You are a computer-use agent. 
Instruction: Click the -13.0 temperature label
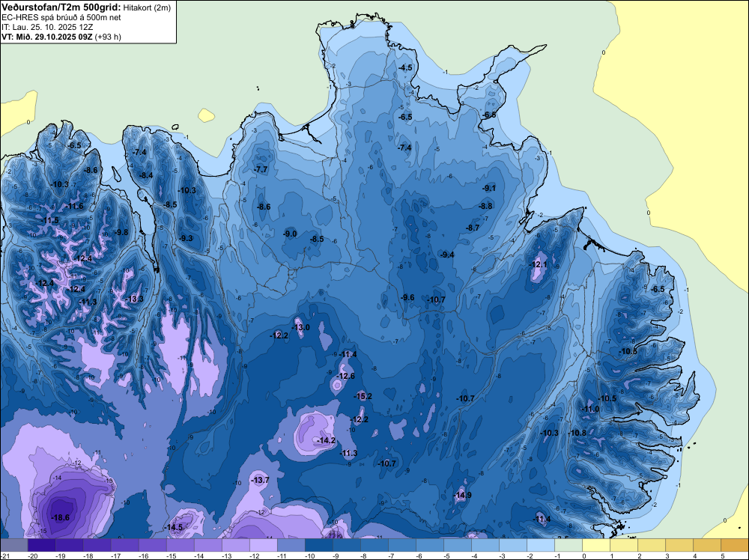tap(300, 327)
